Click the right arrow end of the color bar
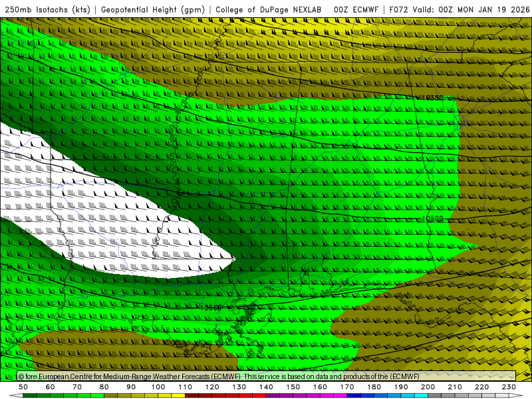Viewport: 532px width, 399px height. [516, 396]
